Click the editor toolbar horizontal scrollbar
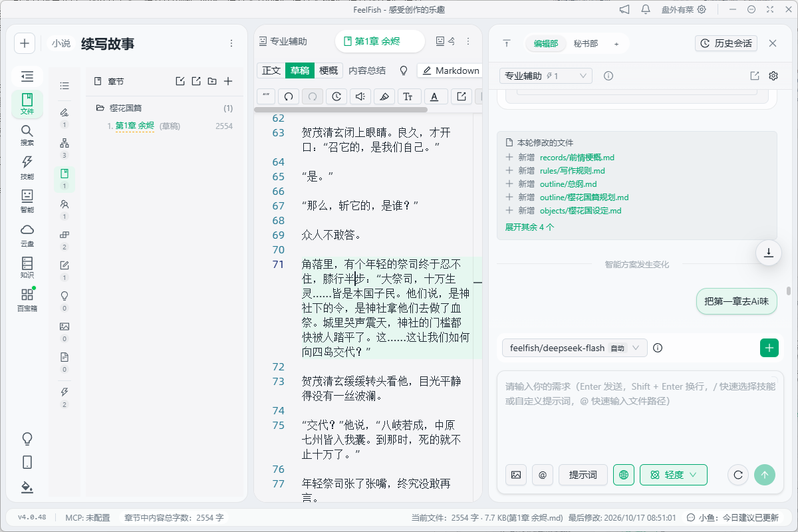The height and width of the screenshot is (532, 798). 342,110
